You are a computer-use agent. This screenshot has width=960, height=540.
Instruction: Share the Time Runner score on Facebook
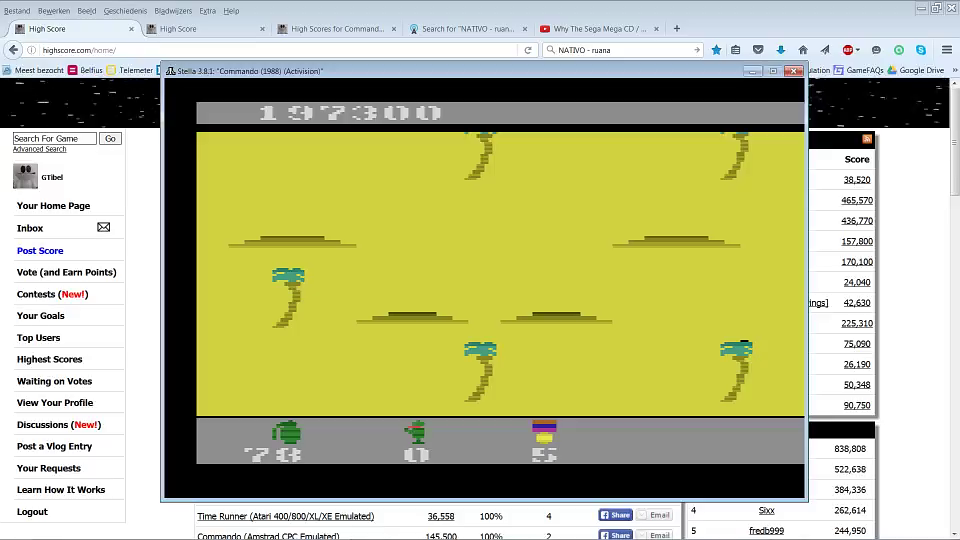coord(615,515)
